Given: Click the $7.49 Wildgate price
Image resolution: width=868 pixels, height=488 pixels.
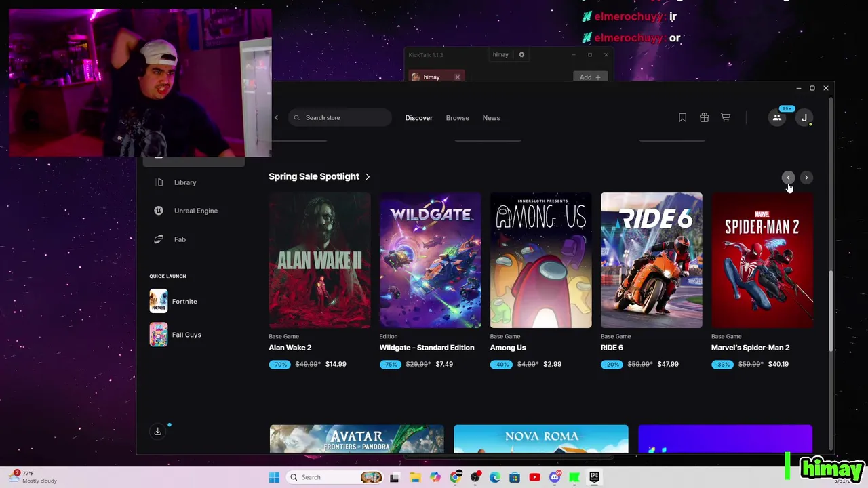Looking at the screenshot, I should click(444, 364).
